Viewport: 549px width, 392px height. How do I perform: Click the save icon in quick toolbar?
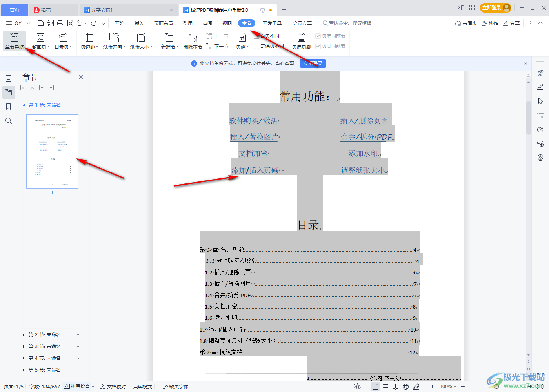click(40, 23)
